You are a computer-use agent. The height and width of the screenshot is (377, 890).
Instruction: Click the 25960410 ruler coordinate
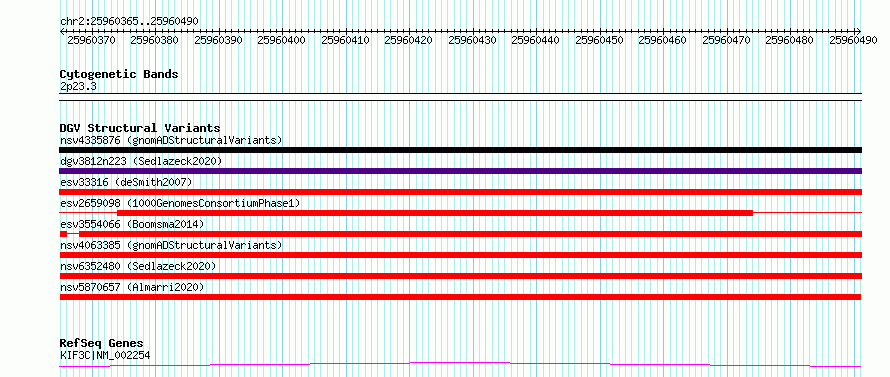pos(346,40)
